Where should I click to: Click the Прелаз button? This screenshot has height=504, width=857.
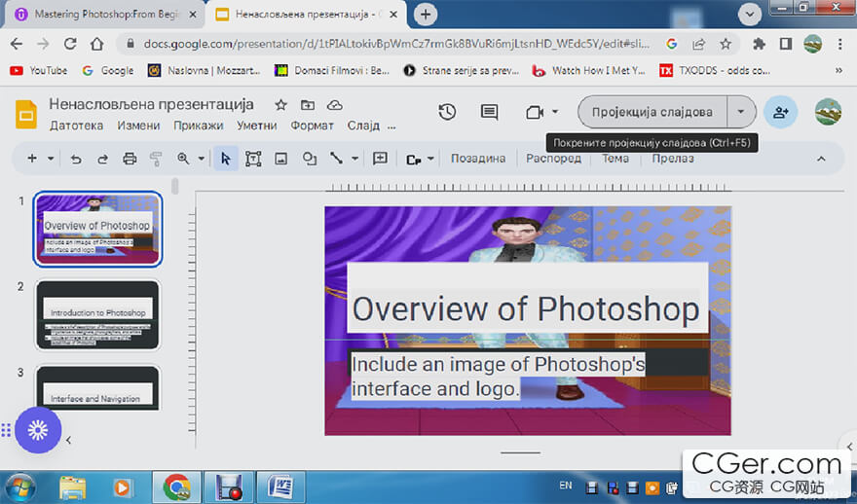(673, 159)
